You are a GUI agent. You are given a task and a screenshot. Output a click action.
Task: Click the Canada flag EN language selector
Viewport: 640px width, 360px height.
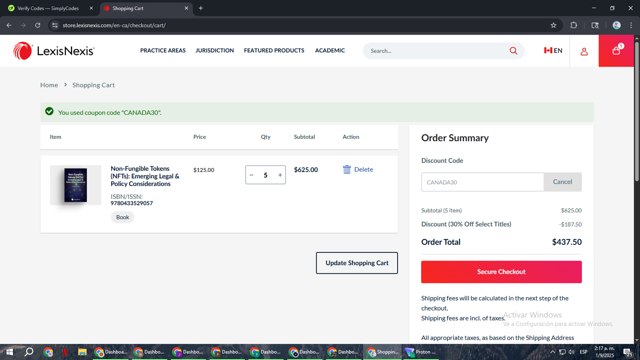click(x=553, y=50)
